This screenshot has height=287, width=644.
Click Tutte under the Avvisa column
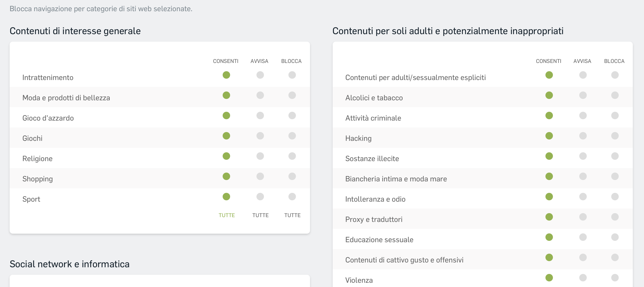260,215
